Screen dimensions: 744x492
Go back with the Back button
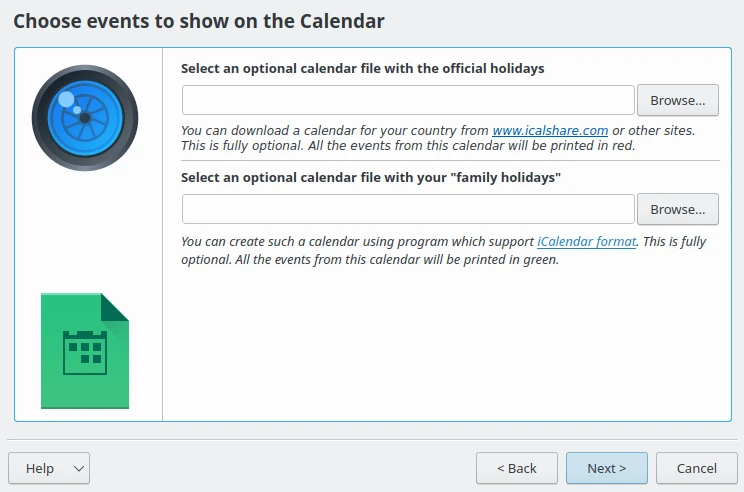[x=517, y=468]
